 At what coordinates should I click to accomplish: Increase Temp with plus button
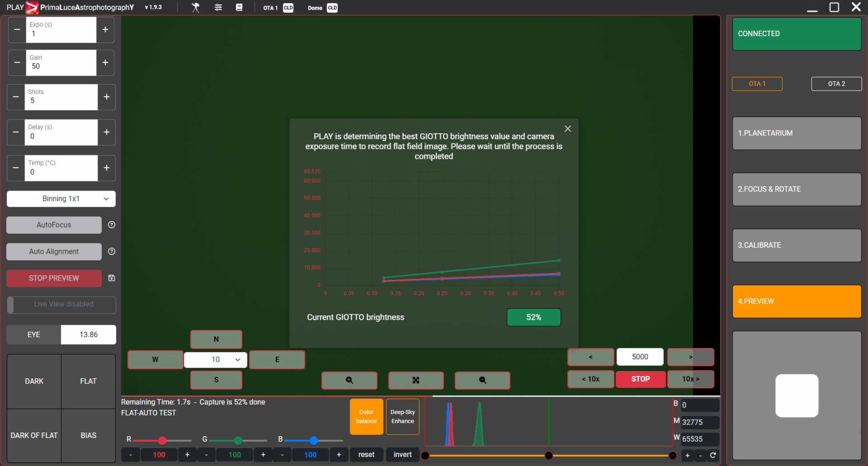point(107,168)
